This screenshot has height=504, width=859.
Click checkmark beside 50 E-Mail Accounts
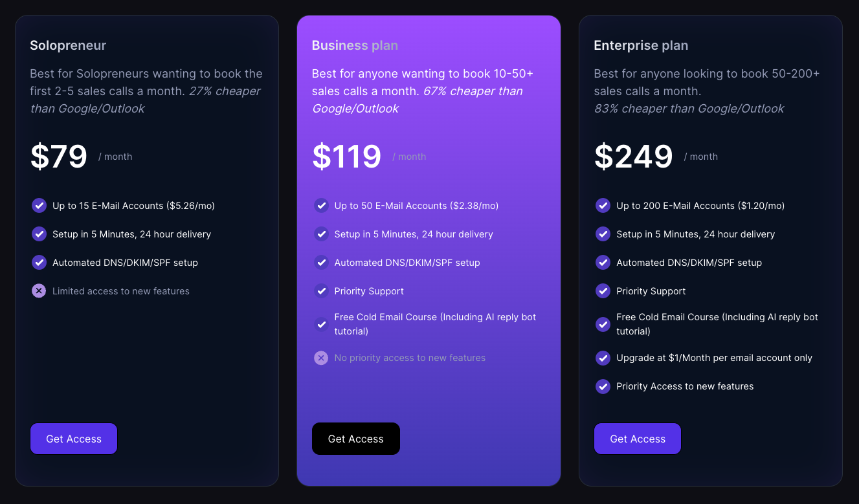pos(321,206)
